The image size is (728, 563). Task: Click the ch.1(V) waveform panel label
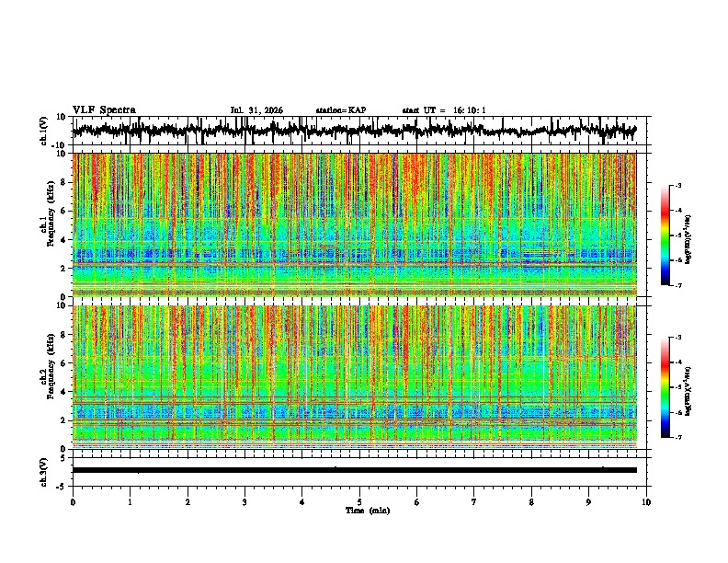[44, 131]
